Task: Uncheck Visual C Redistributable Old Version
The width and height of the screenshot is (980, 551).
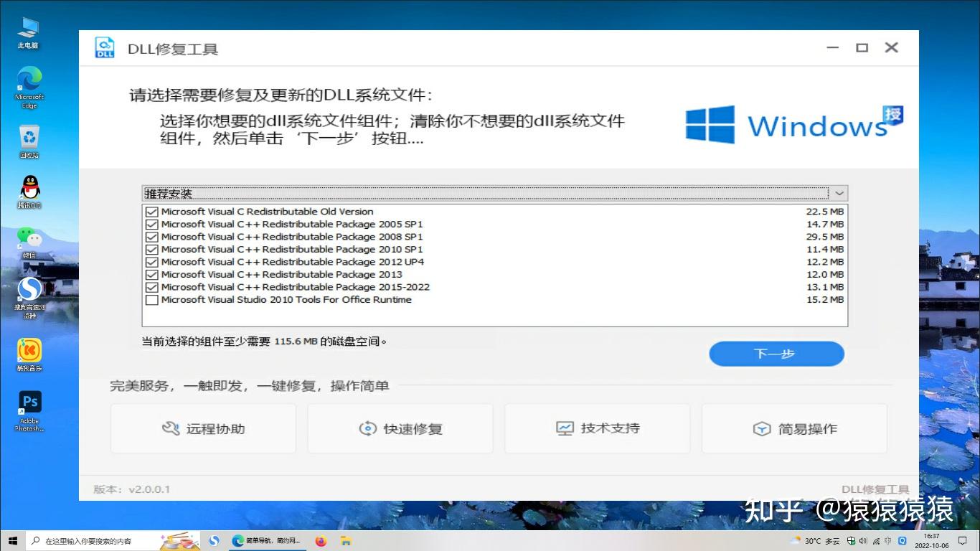Action: [151, 212]
